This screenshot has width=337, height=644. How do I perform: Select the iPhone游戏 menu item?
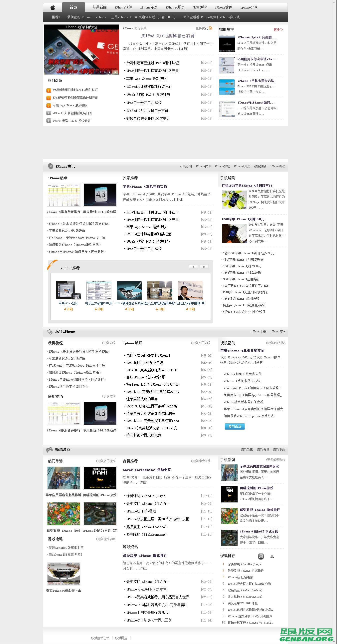[x=149, y=8]
